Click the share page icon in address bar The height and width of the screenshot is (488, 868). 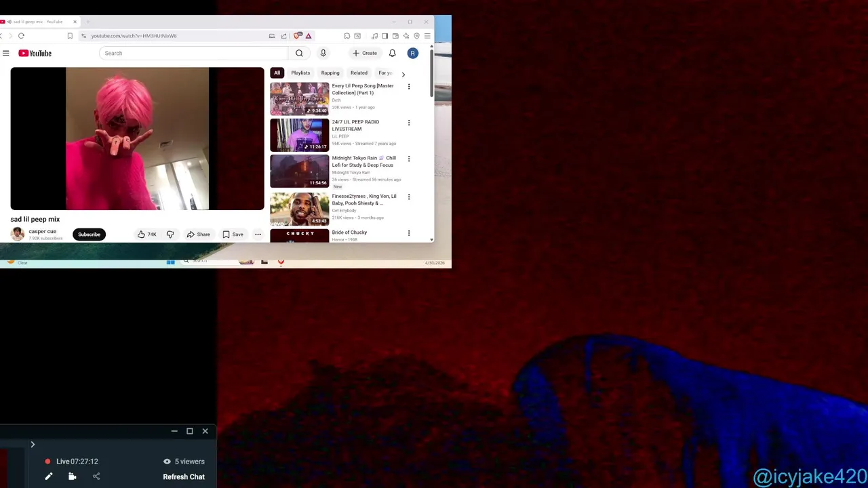click(283, 36)
